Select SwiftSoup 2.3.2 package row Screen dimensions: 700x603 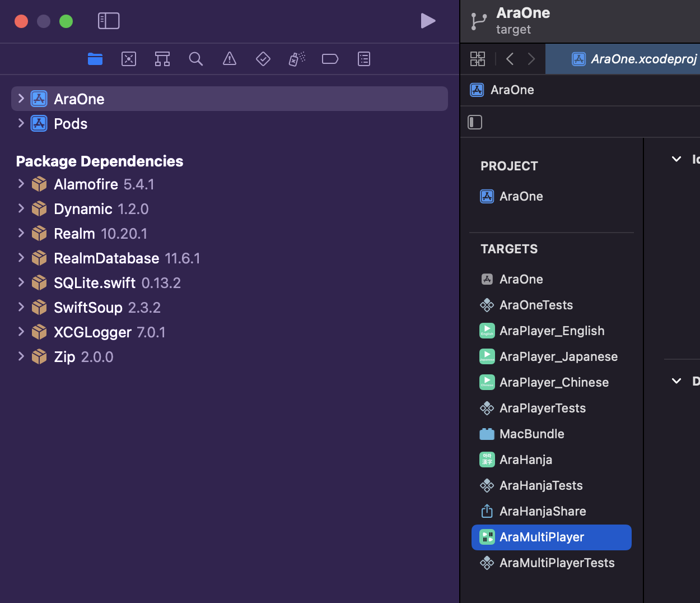[x=230, y=307]
